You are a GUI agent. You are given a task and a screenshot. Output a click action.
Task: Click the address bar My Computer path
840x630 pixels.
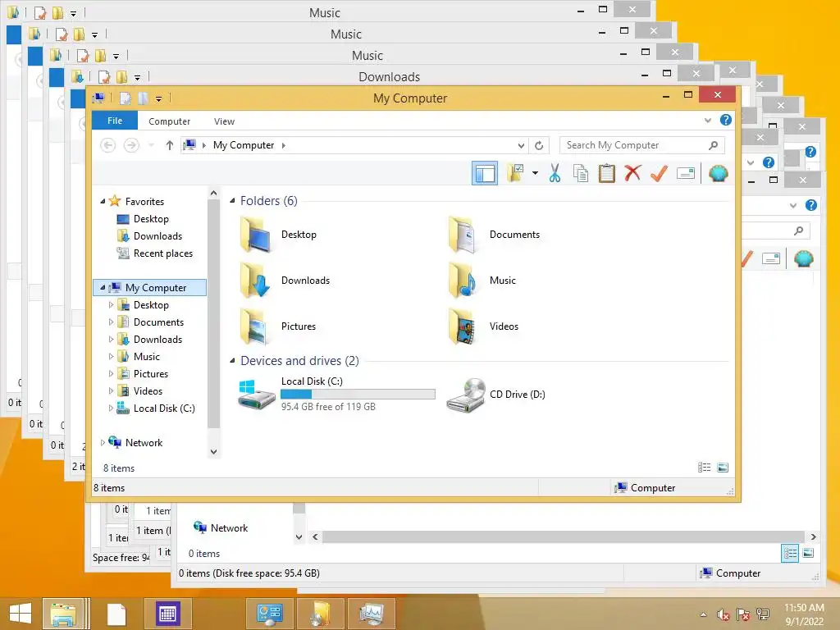[x=244, y=145]
